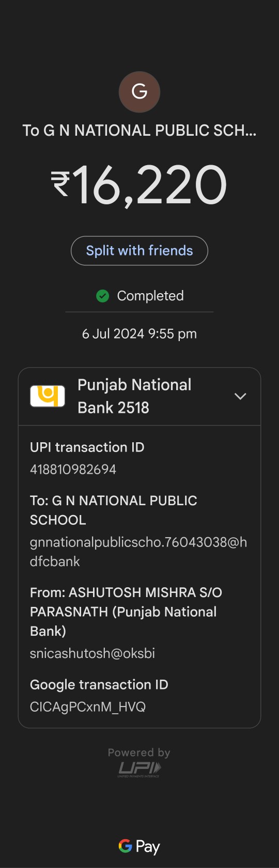Click the UPI transaction ID label
The image size is (279, 868).
(87, 447)
